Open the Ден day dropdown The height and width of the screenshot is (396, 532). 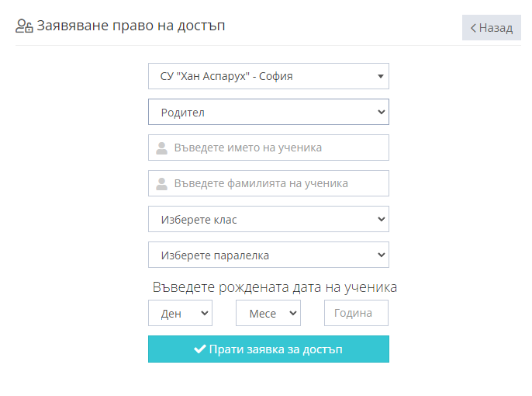click(180, 313)
